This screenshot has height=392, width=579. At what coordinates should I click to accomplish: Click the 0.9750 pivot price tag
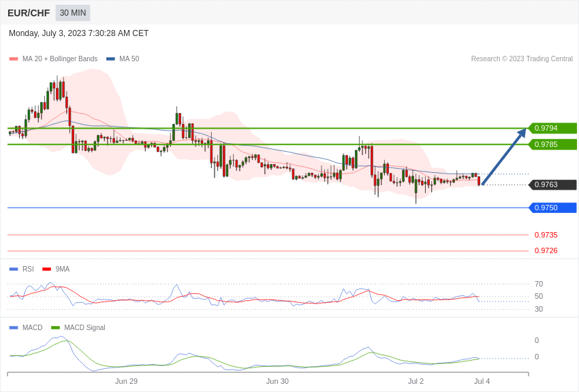tap(552, 208)
